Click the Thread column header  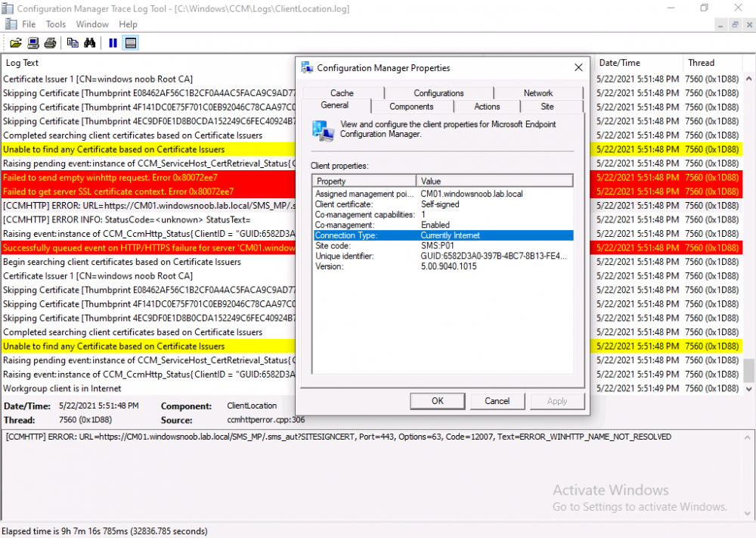coord(712,63)
